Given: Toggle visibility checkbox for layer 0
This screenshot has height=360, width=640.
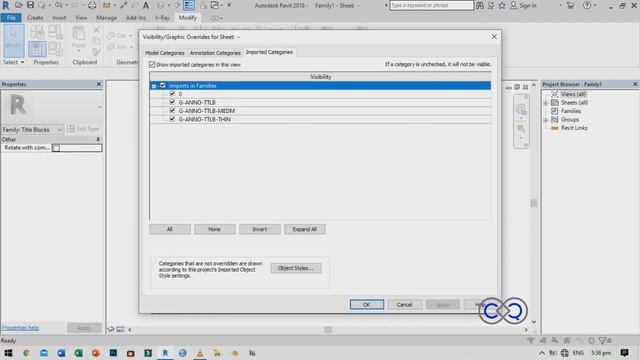Looking at the screenshot, I should coord(172,94).
